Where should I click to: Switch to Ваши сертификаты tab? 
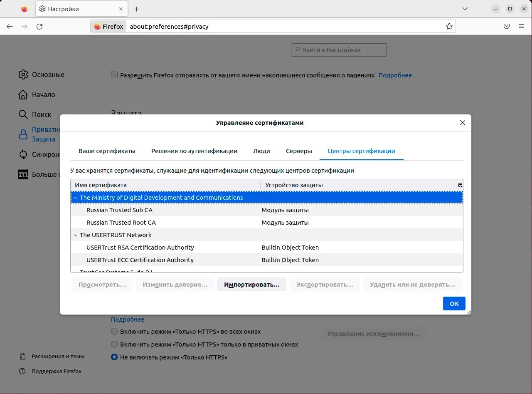pos(107,151)
